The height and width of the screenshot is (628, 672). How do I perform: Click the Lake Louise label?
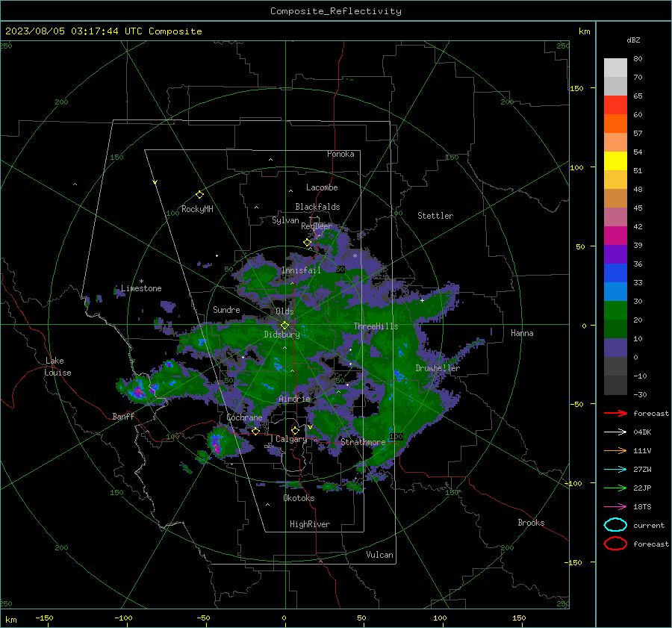click(x=58, y=367)
